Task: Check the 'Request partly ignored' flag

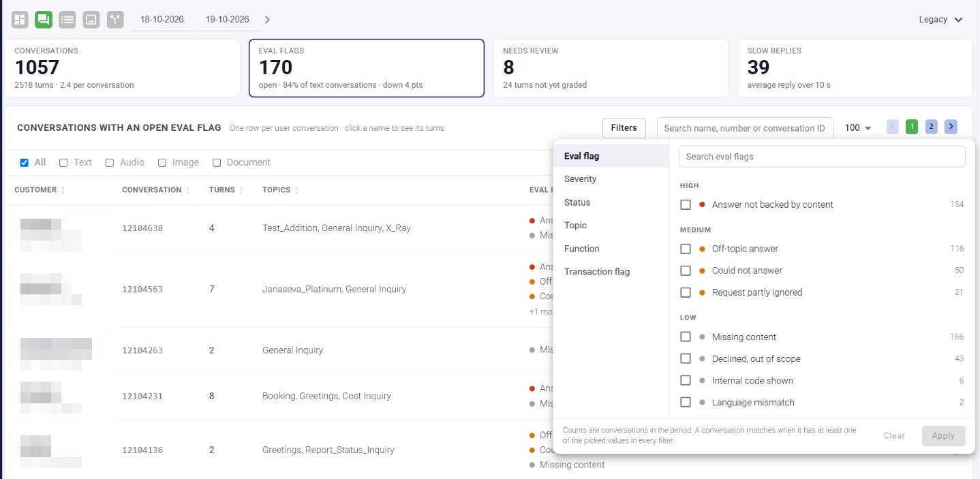Action: coord(686,292)
